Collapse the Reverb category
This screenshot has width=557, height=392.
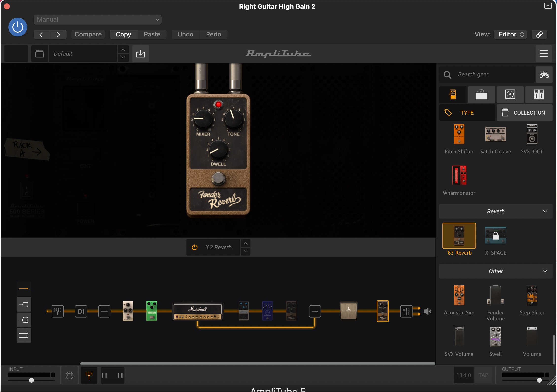496,211
